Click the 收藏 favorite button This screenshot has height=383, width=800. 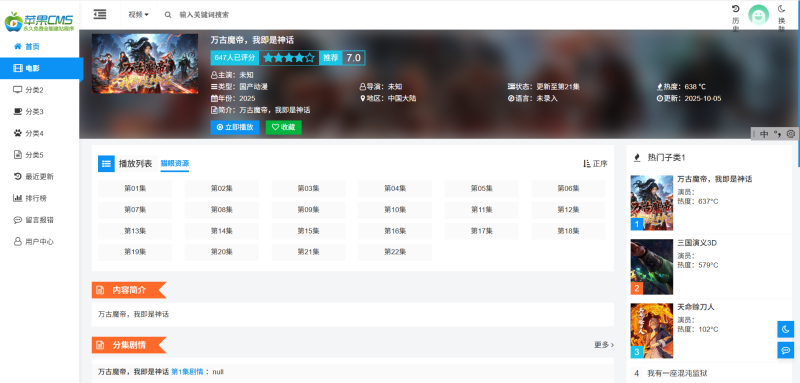pyautogui.click(x=284, y=127)
